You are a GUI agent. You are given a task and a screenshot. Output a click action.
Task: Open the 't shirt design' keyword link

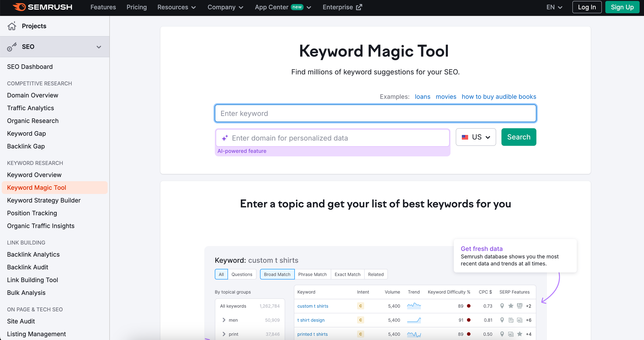[x=311, y=320]
